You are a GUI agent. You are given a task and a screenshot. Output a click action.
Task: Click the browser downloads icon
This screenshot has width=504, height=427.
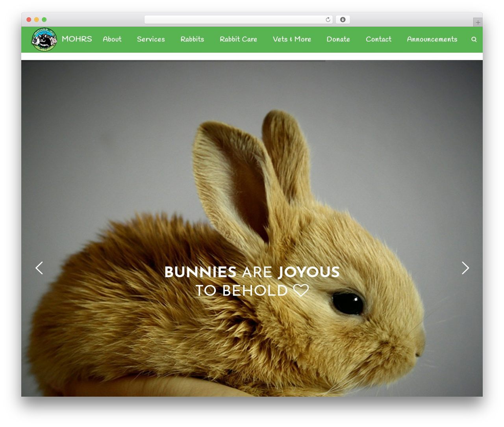pos(343,20)
